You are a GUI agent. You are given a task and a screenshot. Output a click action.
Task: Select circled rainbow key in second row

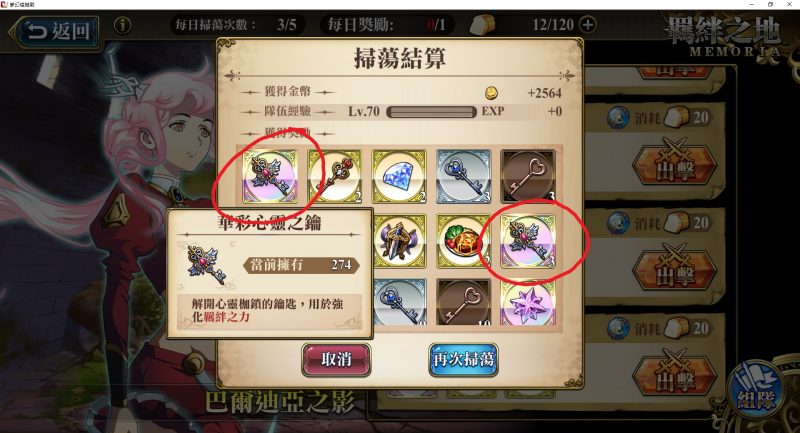pos(528,241)
